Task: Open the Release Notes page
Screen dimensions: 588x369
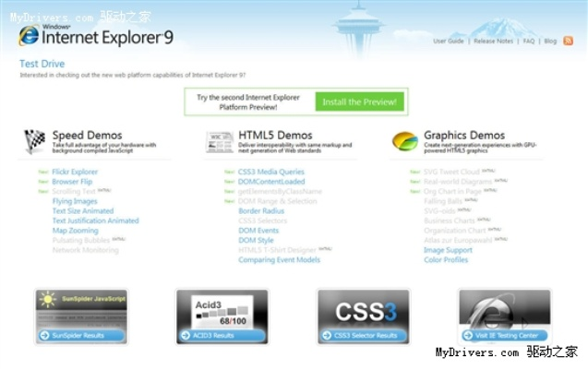Action: 492,42
